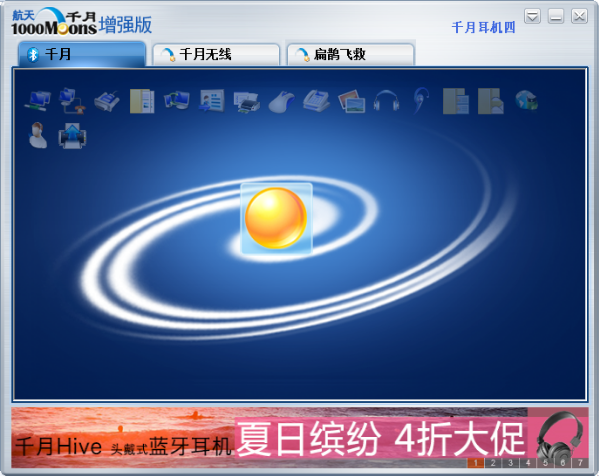
Task: Open the fax telephone service icon
Action: click(x=316, y=101)
